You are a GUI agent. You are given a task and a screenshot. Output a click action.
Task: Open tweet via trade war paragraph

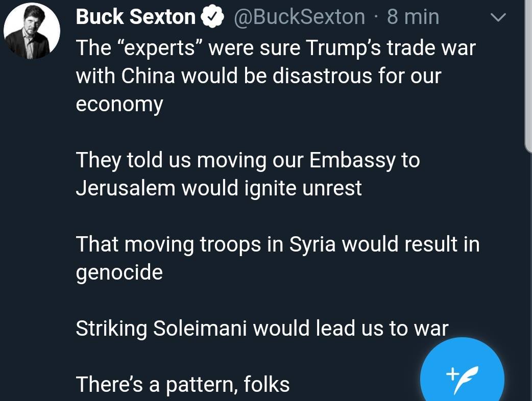pyautogui.click(x=276, y=76)
